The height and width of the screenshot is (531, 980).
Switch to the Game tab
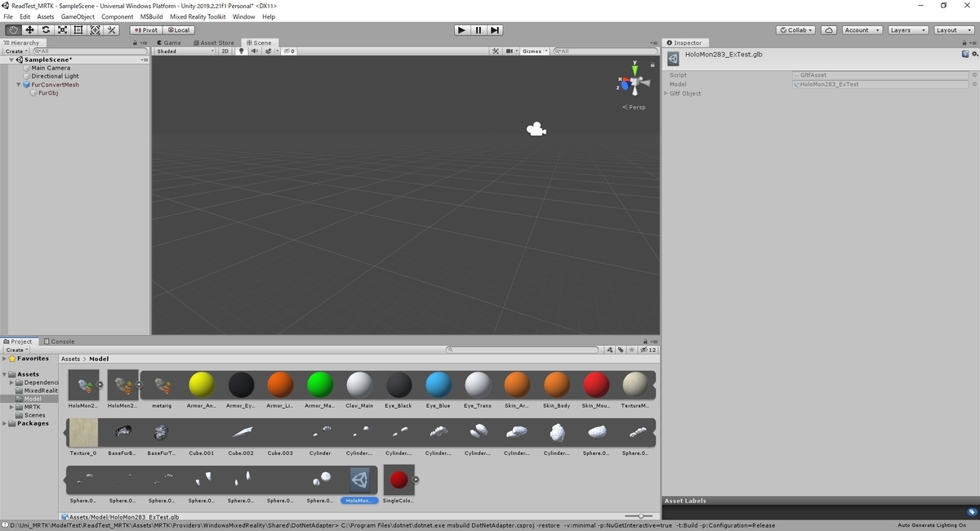pyautogui.click(x=168, y=42)
